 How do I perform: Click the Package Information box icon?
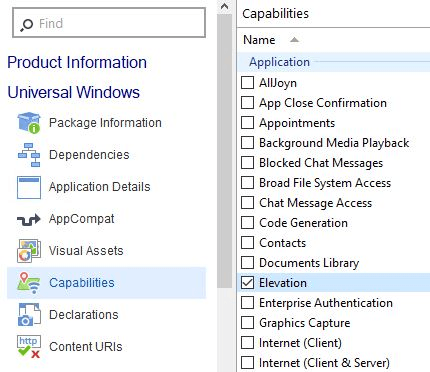coord(29,123)
